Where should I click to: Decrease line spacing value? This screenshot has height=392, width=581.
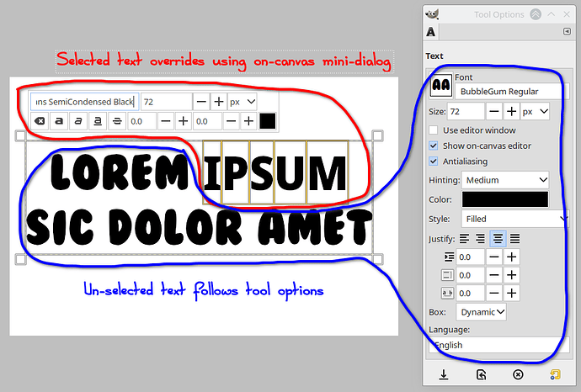point(494,275)
